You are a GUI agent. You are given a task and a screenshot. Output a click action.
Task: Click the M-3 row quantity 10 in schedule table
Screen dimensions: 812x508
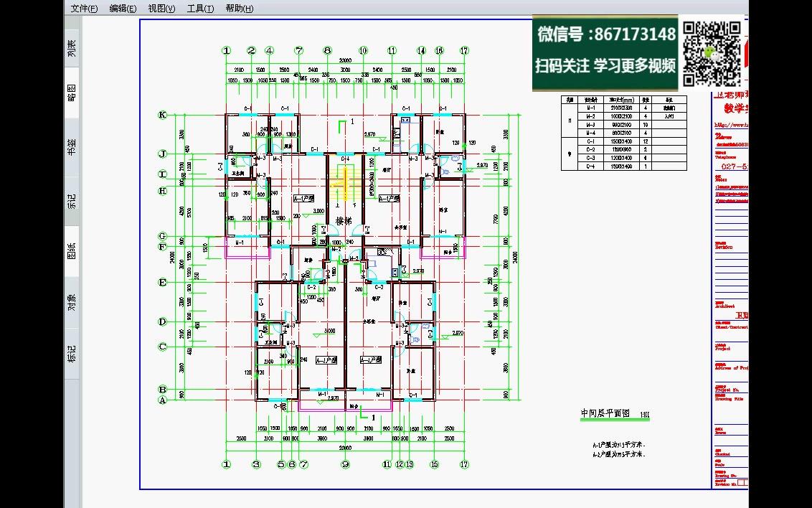coord(646,125)
